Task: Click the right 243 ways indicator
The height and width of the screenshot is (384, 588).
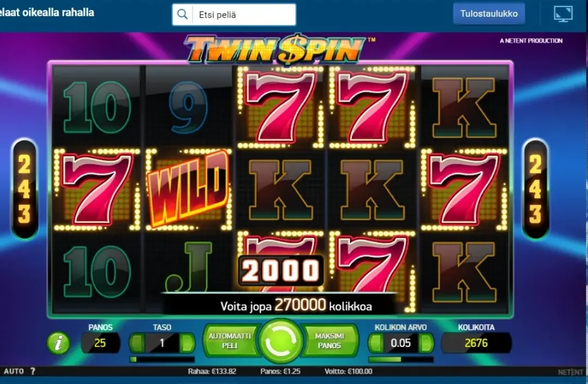Action: pos(535,188)
